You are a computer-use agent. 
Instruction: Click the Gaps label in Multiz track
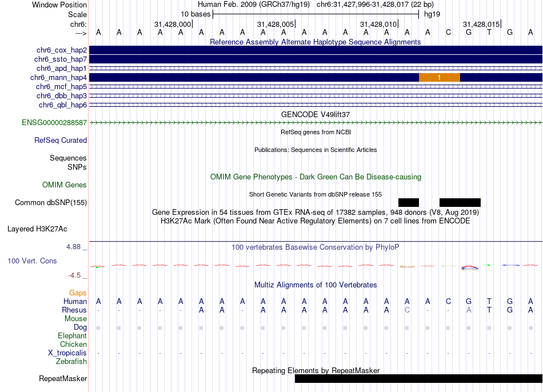78,293
